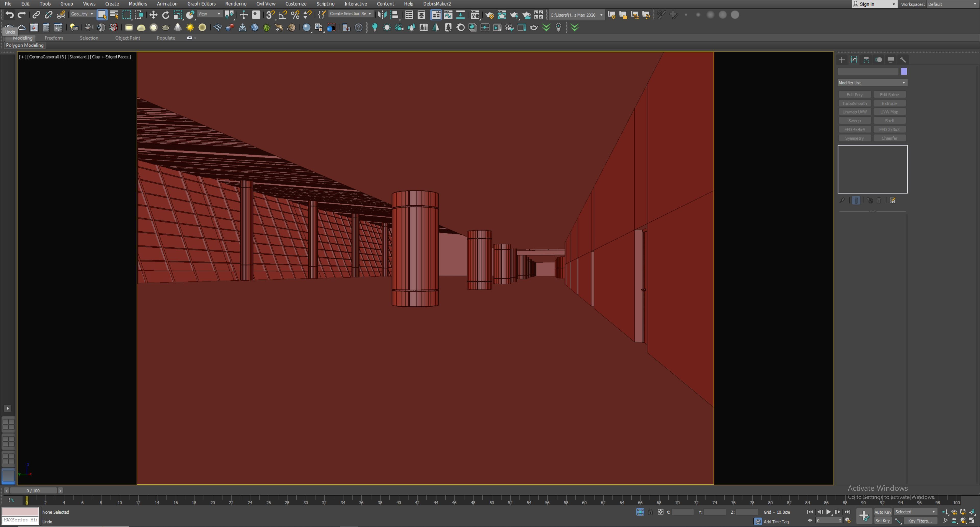Activate the Select Object tool
980x527 pixels.
pos(102,15)
